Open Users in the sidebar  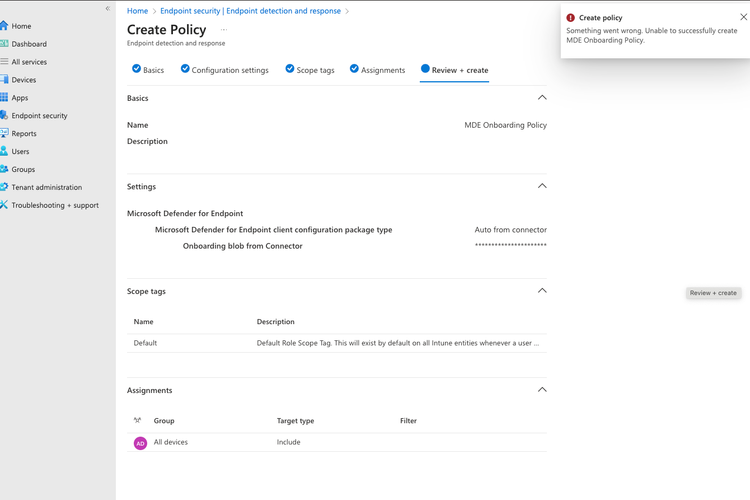point(20,151)
